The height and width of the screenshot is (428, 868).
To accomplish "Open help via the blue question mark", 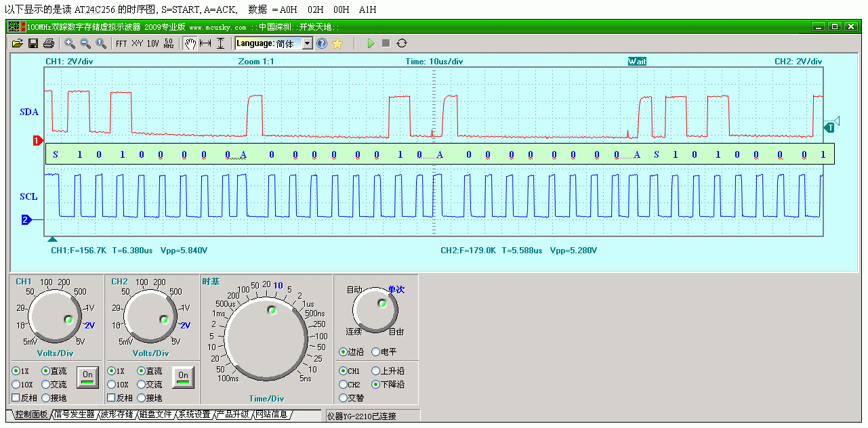I will [x=322, y=43].
